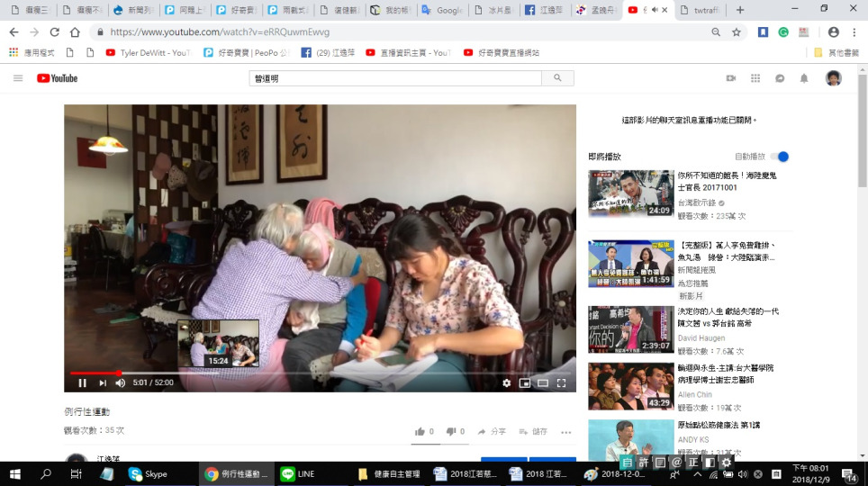Viewport: 868px width, 486px height.
Task: Enter fullscreen video mode
Action: 561,382
